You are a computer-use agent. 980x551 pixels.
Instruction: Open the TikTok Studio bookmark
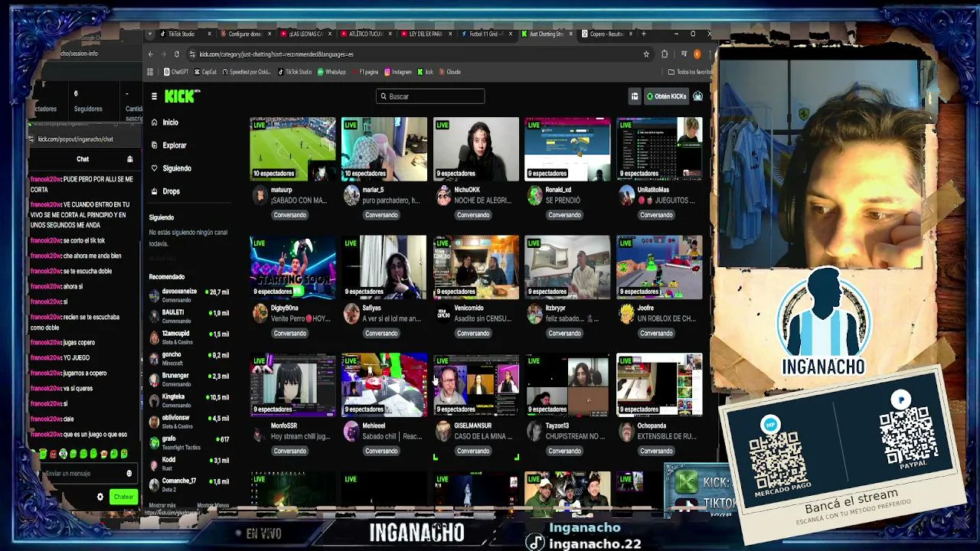(x=295, y=72)
